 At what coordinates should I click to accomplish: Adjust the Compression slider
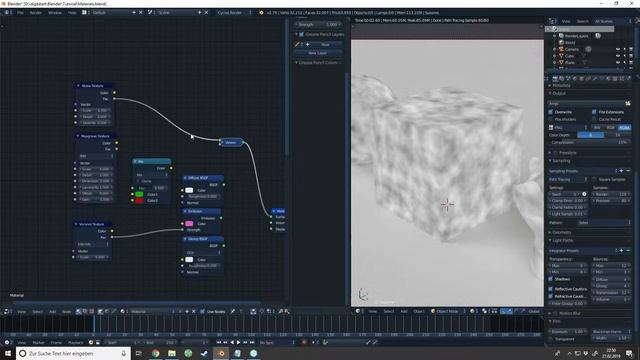click(589, 143)
